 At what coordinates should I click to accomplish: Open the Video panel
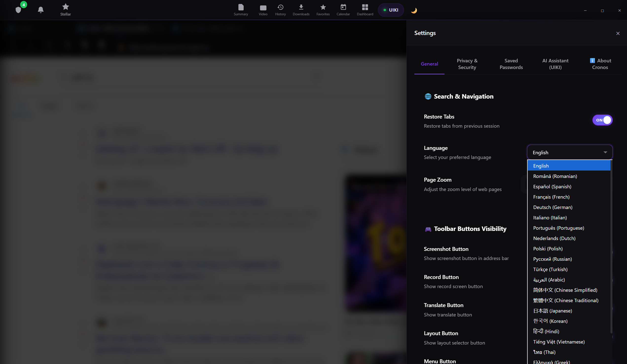263,9
